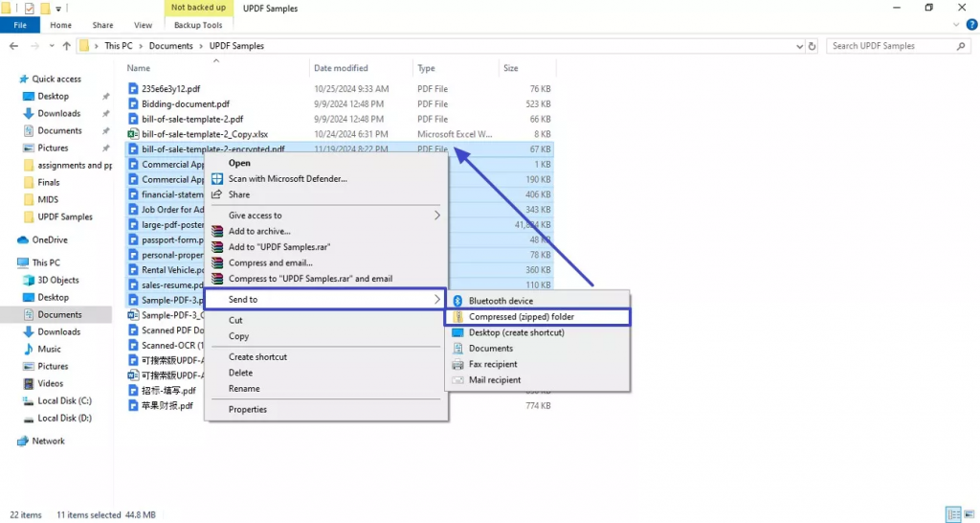Viewport: 980px width, 523px height.
Task: Open the quick access toolbar customize dropdown
Action: (58, 9)
